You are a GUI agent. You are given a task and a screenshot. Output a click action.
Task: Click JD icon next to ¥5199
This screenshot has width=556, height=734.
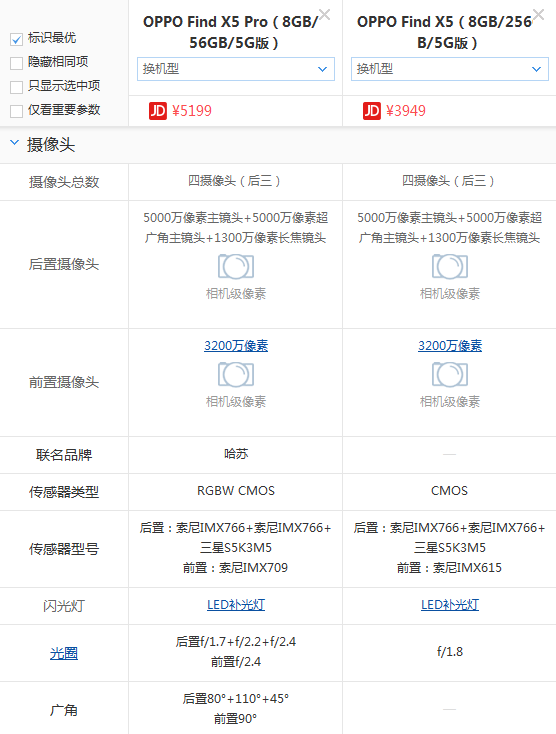click(x=158, y=111)
